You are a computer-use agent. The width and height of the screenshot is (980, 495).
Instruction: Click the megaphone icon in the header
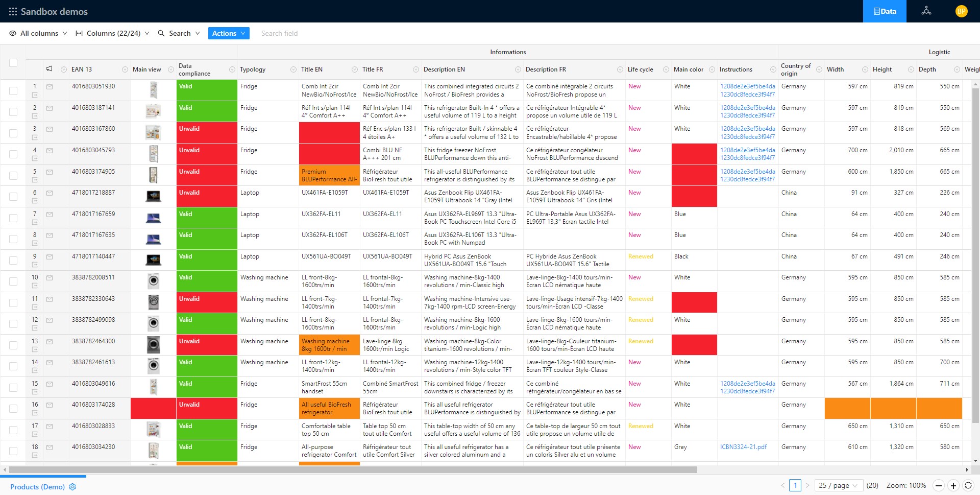point(49,69)
